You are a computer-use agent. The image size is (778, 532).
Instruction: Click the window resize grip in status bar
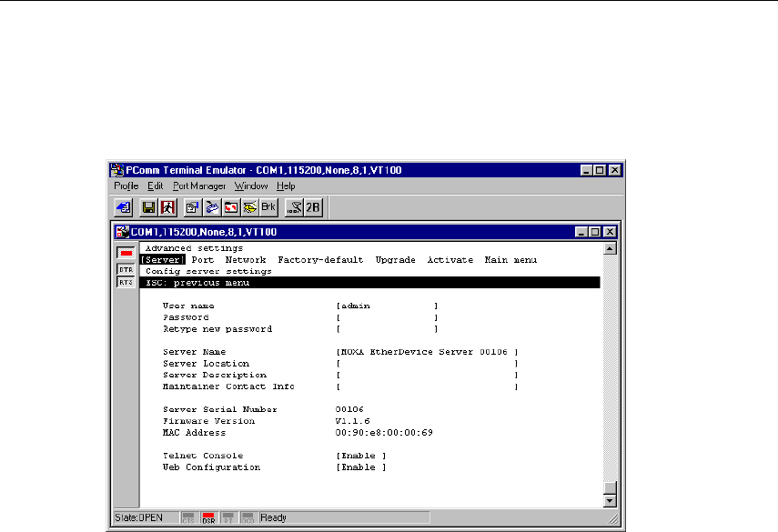[614, 518]
